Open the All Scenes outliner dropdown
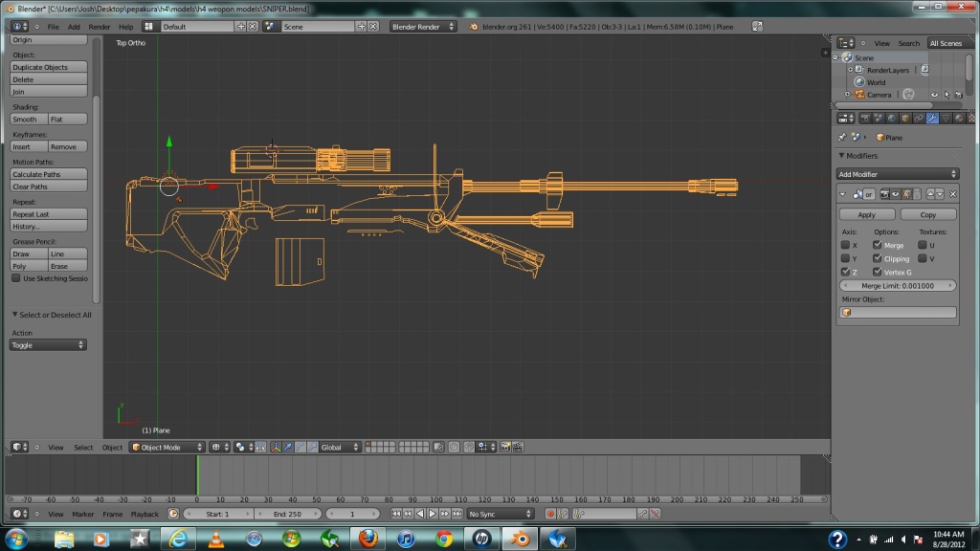 [950, 43]
